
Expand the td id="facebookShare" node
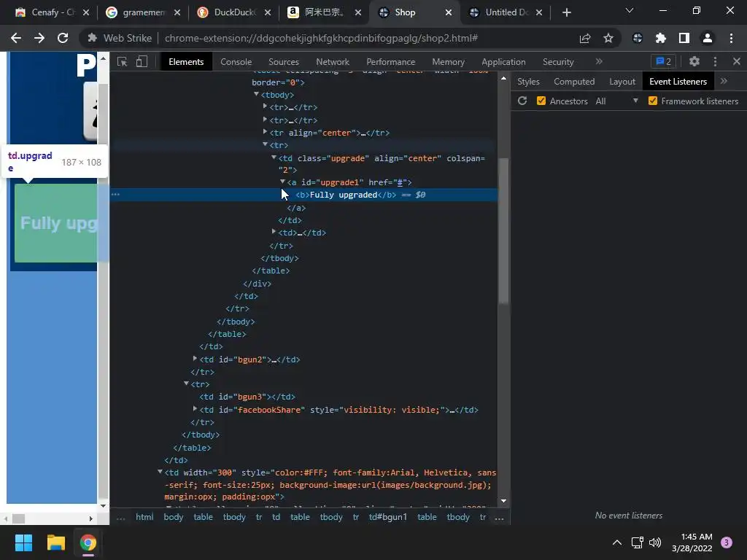(x=195, y=409)
